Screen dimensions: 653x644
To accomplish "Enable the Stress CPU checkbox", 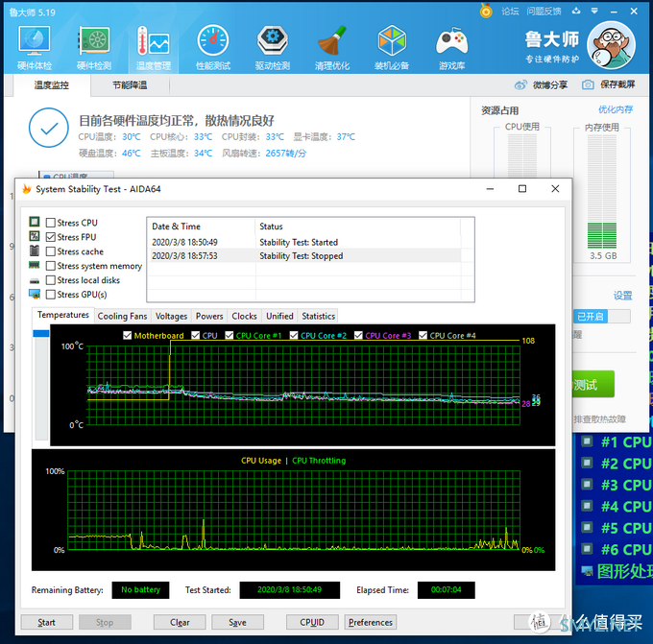I will point(51,223).
